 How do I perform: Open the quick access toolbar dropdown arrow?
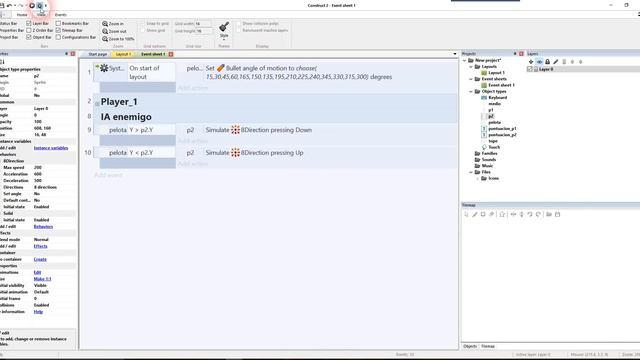point(46,6)
